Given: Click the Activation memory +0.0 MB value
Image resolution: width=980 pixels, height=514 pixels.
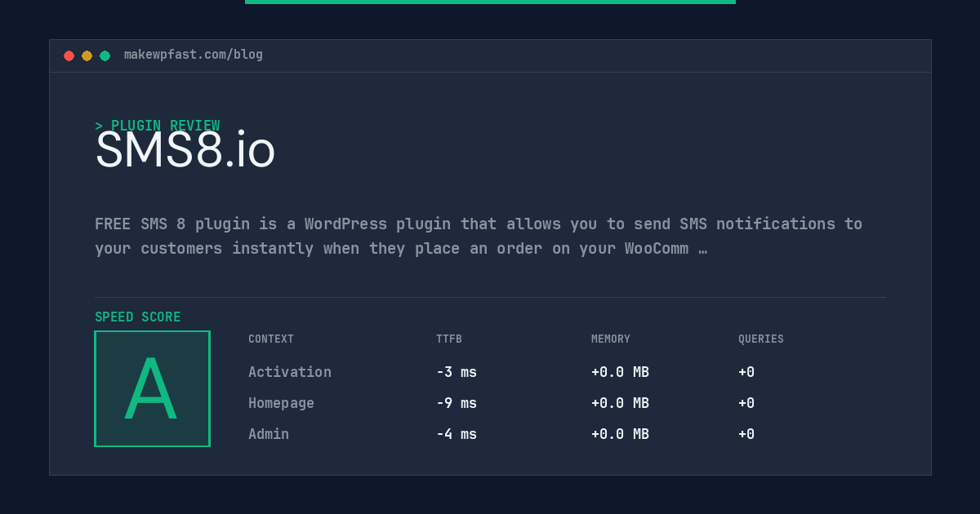Looking at the screenshot, I should pyautogui.click(x=620, y=372).
